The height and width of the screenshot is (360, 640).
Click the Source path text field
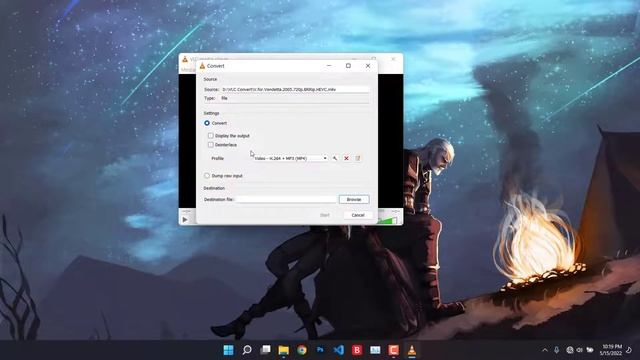click(295, 89)
